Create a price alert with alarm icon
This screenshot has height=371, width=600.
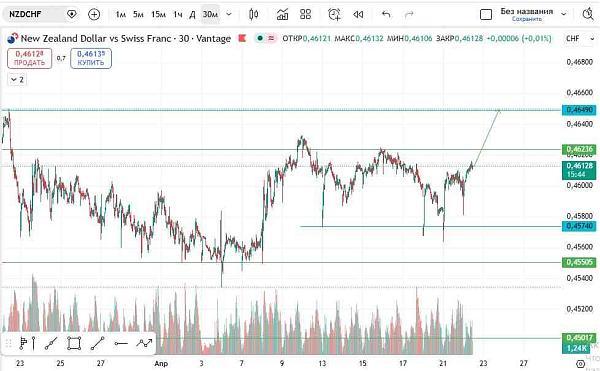tap(334, 15)
